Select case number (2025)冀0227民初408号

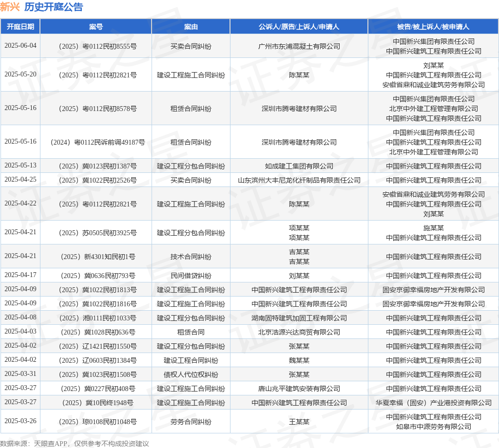tap(97, 389)
